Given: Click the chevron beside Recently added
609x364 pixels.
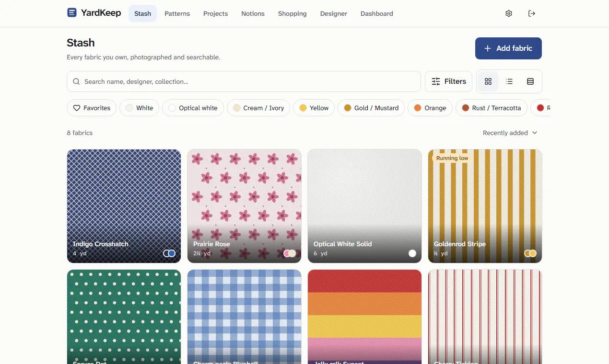Looking at the screenshot, I should tap(535, 133).
